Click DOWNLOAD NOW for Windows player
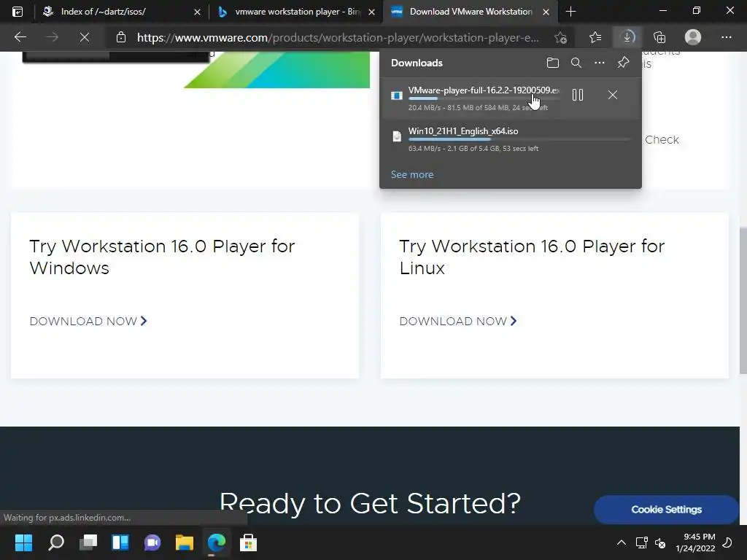 tap(88, 321)
